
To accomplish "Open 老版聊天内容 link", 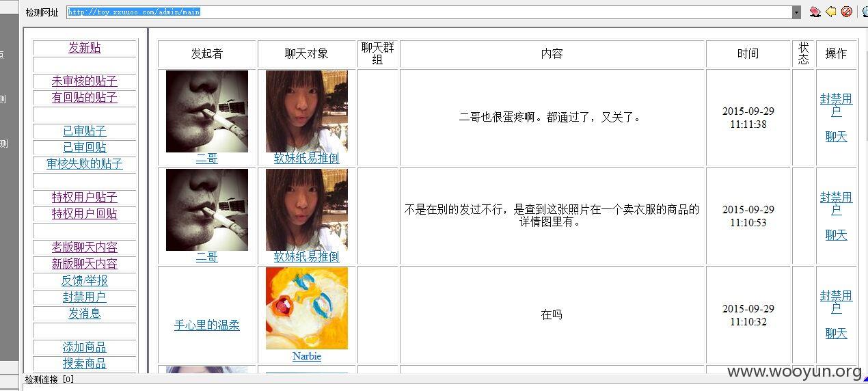I will coord(85,247).
